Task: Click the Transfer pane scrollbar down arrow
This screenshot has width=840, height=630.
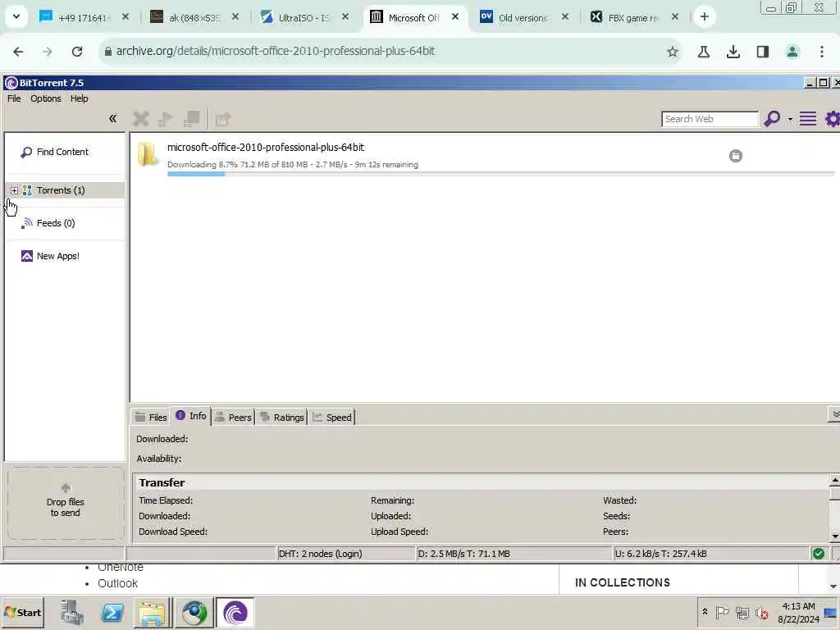Action: point(834,536)
